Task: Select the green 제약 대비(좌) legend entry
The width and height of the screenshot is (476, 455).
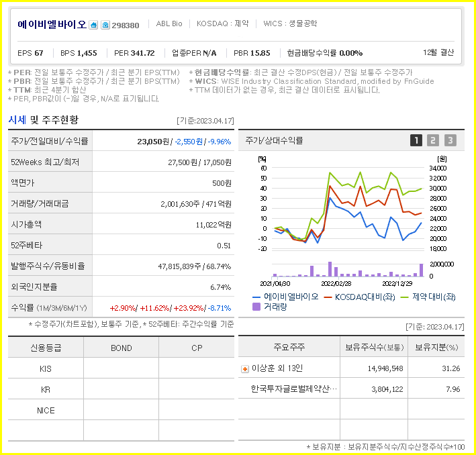Action: pos(428,297)
